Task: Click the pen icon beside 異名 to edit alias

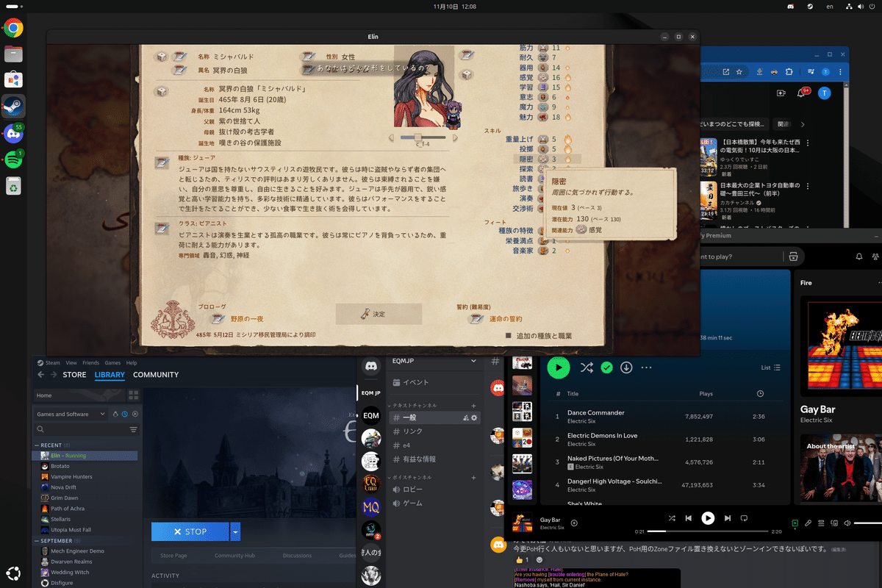Action: pyautogui.click(x=179, y=69)
